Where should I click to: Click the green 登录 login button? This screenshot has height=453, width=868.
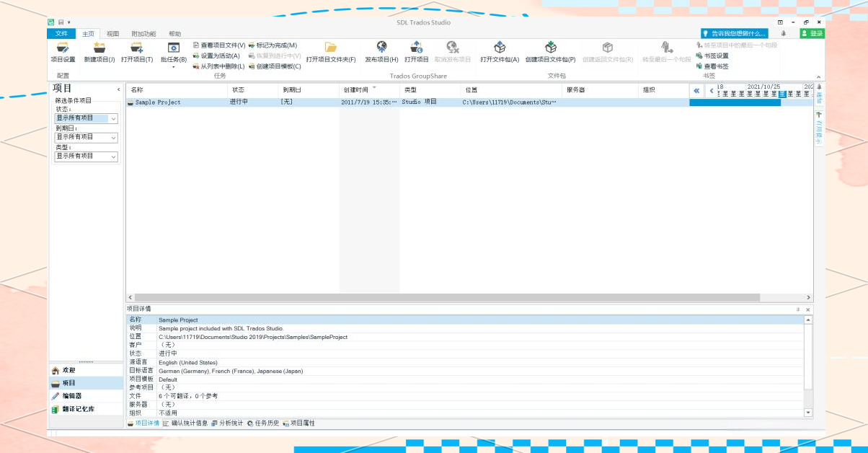pyautogui.click(x=812, y=33)
